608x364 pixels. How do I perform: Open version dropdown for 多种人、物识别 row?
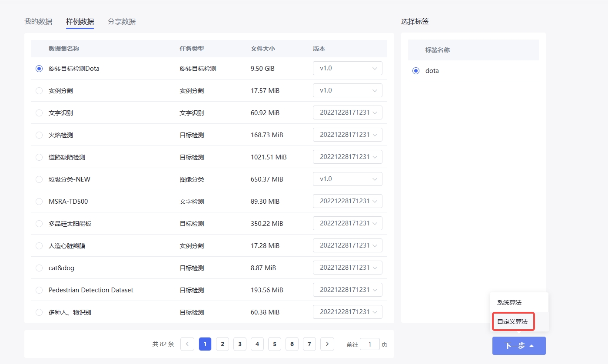tap(348, 312)
